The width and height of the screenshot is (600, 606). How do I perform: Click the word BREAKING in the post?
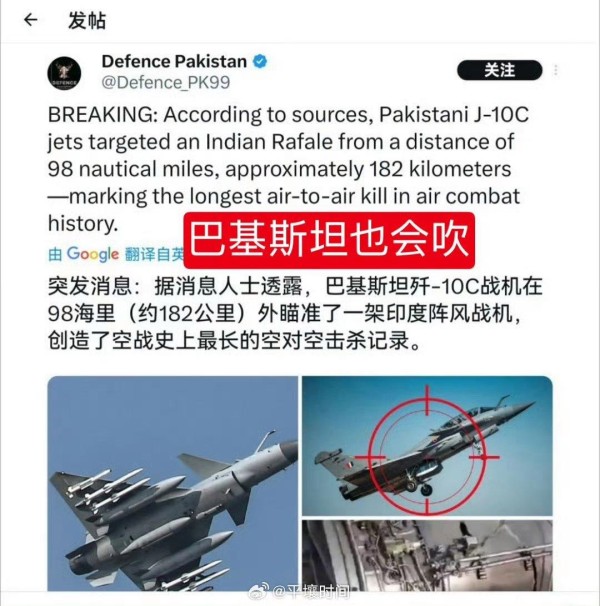102,115
